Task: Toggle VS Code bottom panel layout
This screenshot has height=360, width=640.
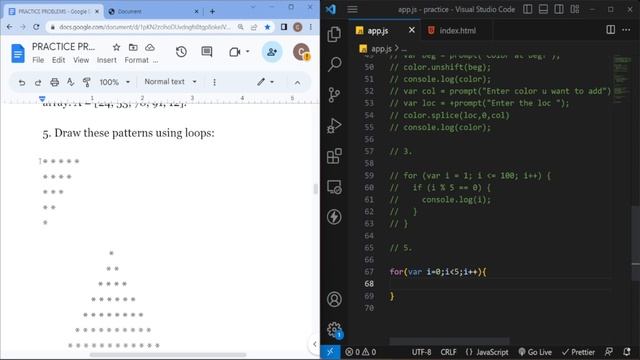Action: point(543,9)
